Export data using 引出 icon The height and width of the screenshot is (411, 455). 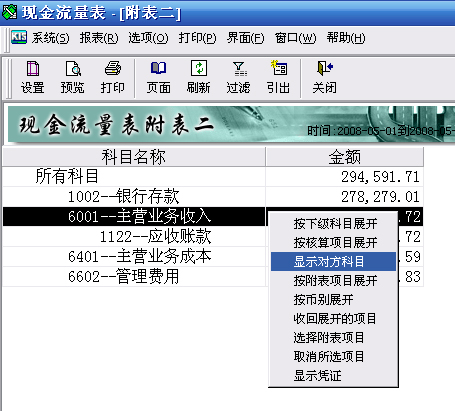pos(278,78)
